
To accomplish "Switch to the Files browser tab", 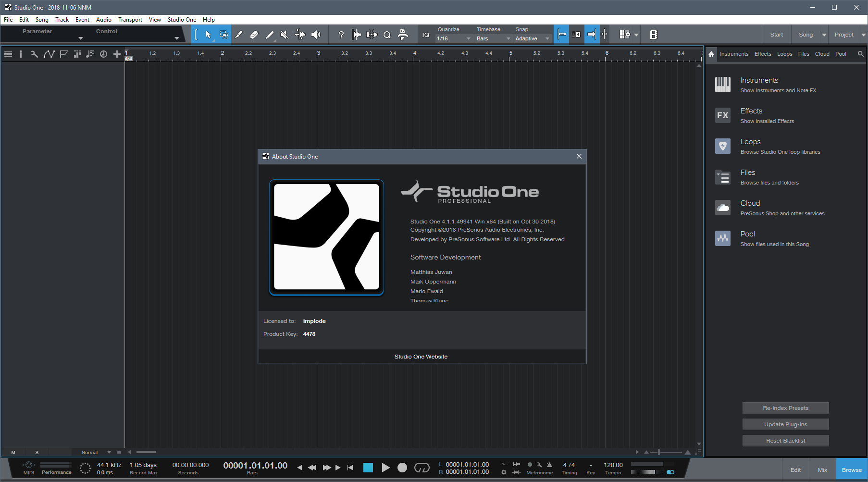I will click(804, 54).
